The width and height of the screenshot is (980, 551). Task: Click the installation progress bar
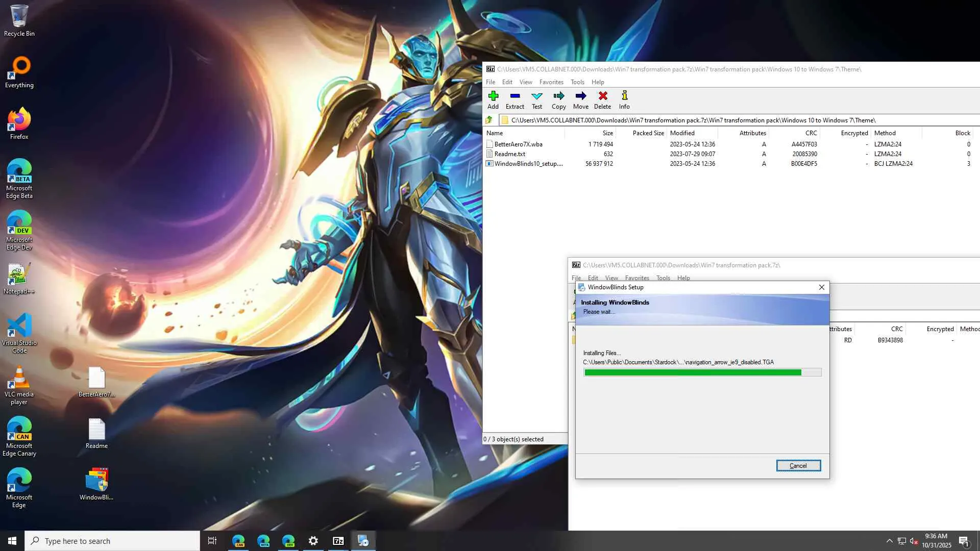(x=702, y=372)
